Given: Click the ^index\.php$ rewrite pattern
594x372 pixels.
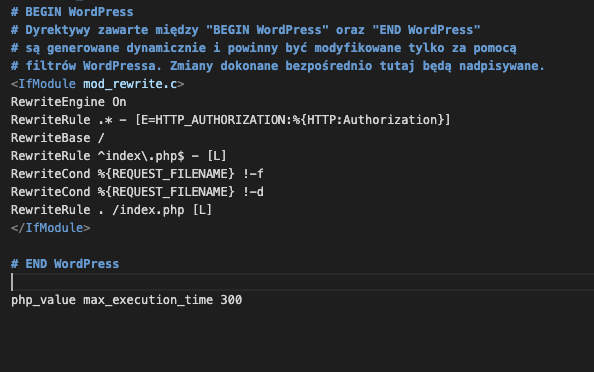Looking at the screenshot, I should coord(141,156).
